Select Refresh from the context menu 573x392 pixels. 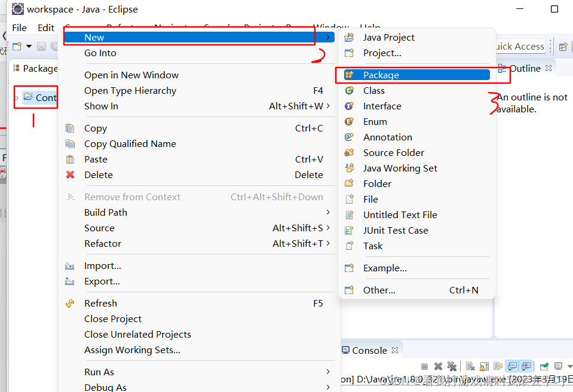[x=100, y=303]
